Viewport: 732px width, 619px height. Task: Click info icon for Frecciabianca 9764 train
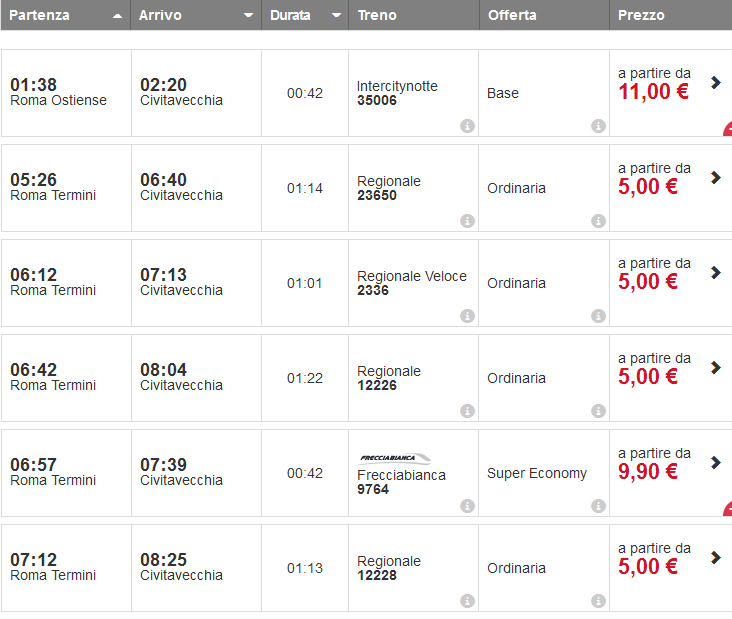467,506
